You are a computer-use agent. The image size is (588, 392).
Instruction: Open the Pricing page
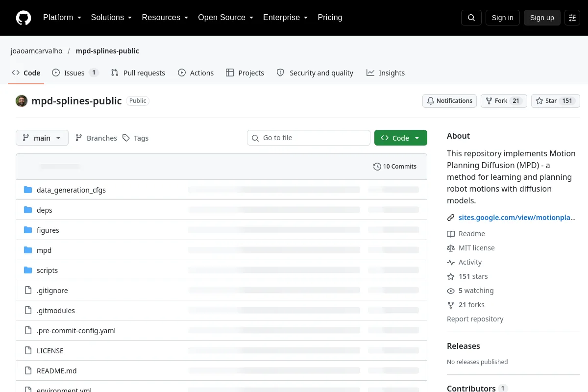click(330, 18)
